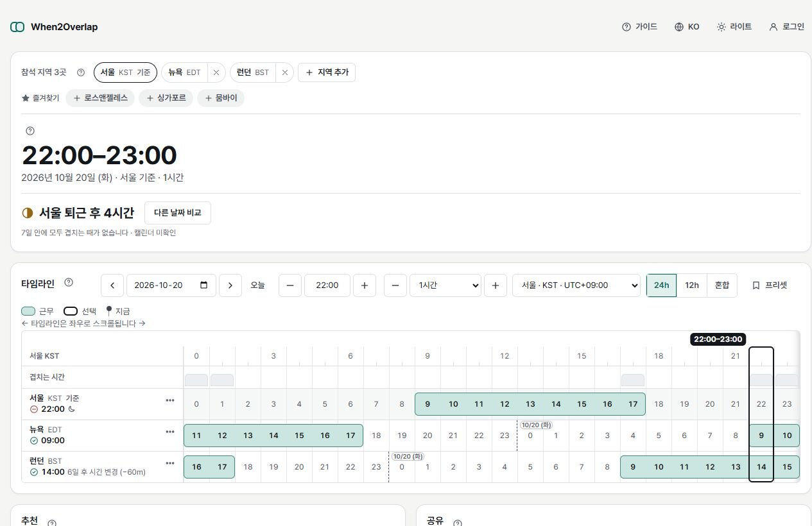The image size is (812, 526).
Task: Decrease the start time from 22:00
Action: [x=290, y=285]
